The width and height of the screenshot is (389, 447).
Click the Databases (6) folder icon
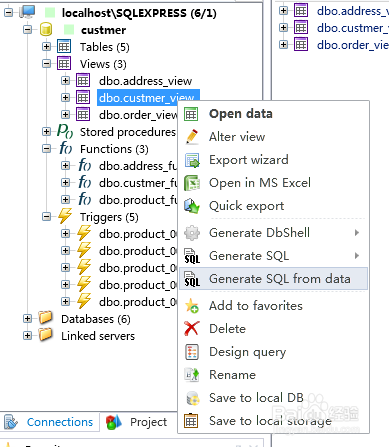[x=45, y=318]
